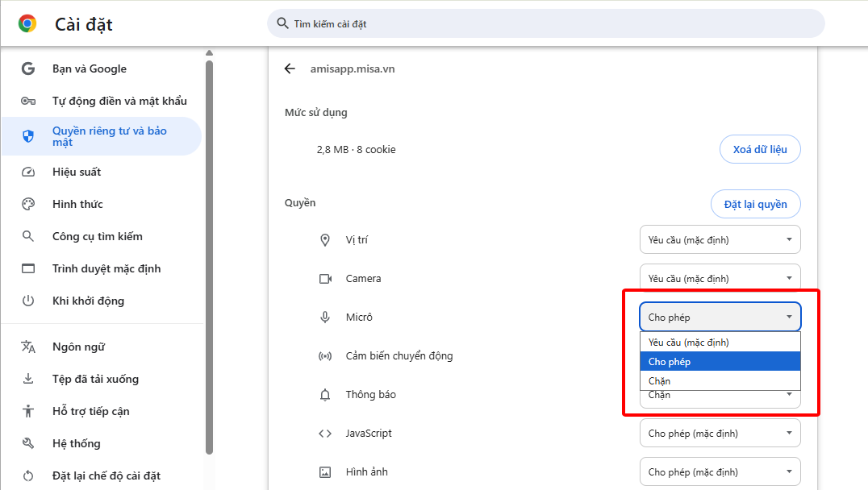Click the startup power icon
The width and height of the screenshot is (868, 490).
coord(28,301)
